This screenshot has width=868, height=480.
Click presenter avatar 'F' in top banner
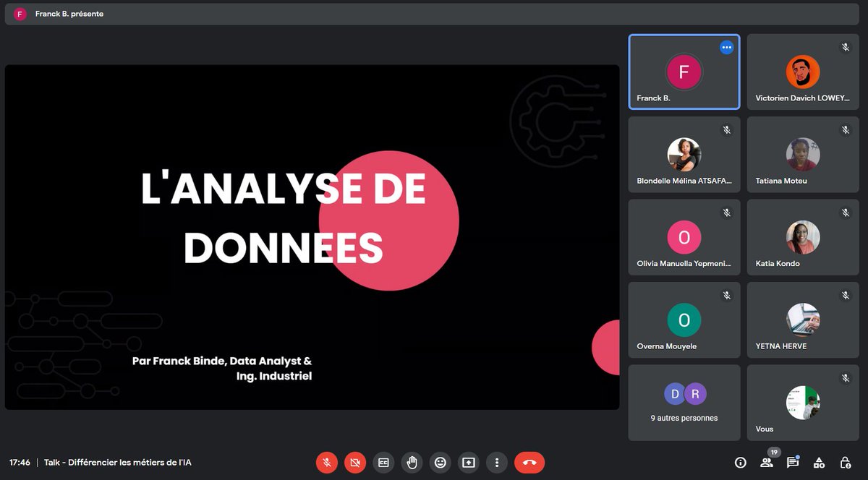click(20, 14)
